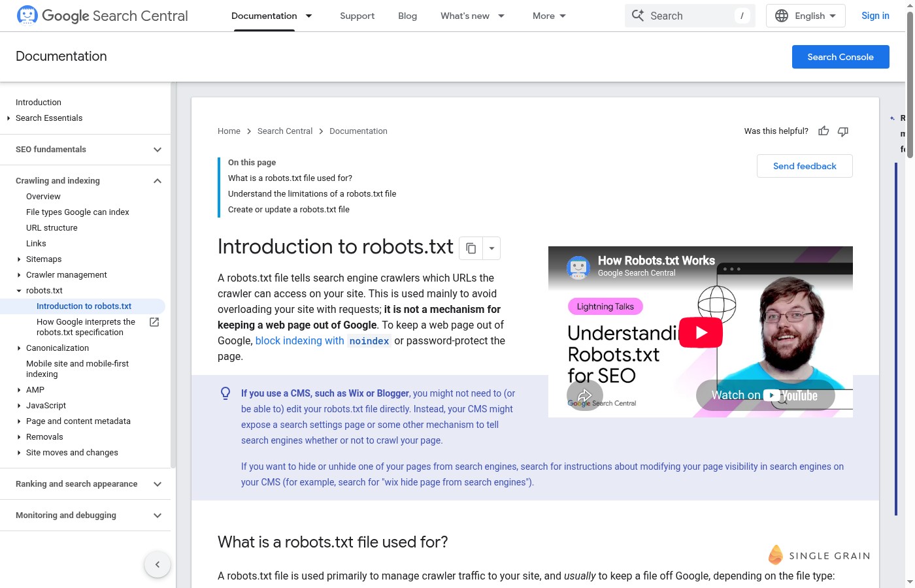Click the globe language icon
Viewport: 915px width, 588px height.
coord(782,16)
